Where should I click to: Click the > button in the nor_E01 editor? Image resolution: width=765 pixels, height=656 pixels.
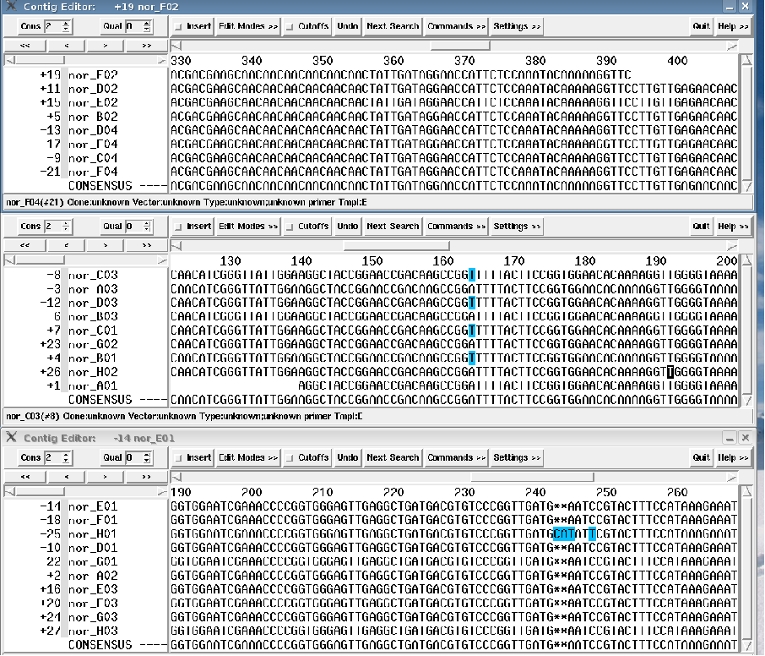pos(106,477)
